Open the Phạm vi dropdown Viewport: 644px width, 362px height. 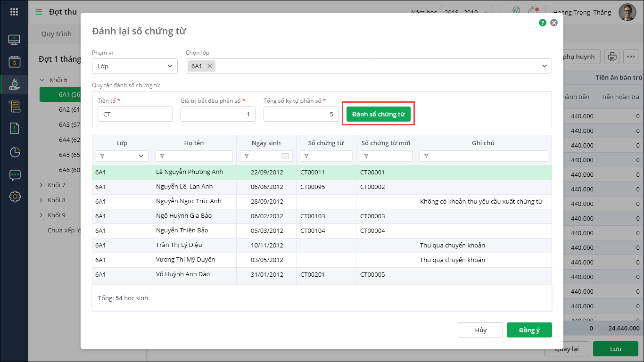click(x=134, y=66)
